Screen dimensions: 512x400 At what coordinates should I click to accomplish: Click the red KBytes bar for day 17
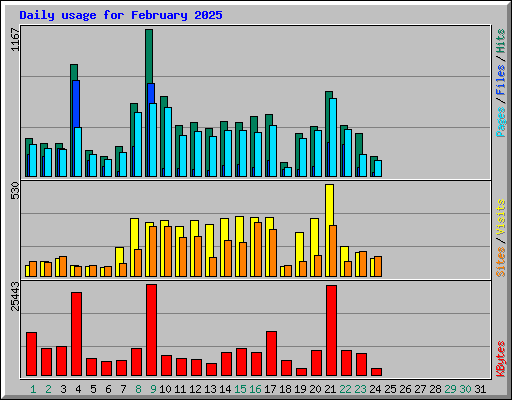272,353
